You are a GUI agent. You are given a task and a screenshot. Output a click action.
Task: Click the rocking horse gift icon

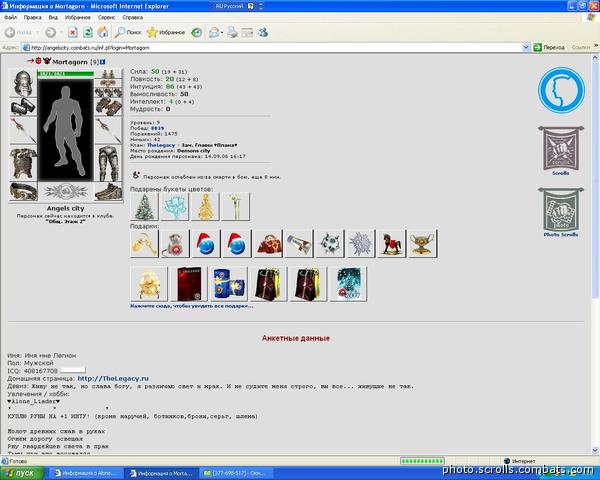tap(391, 243)
